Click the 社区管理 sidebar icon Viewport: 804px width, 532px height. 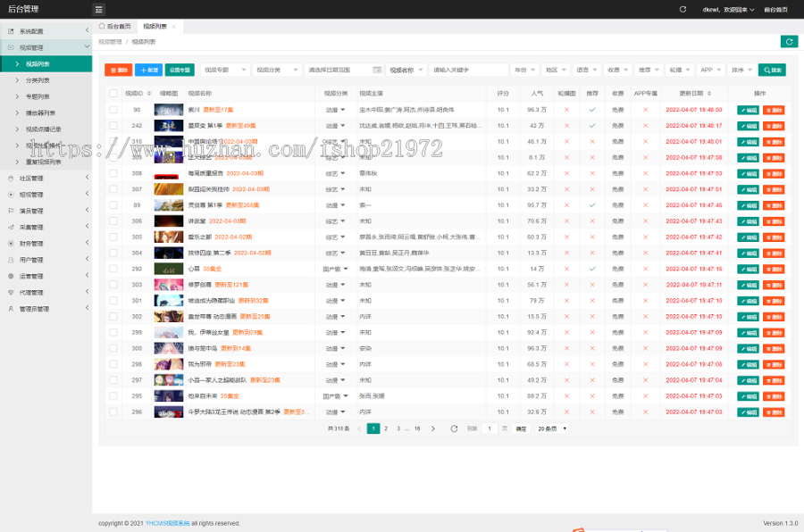pos(11,179)
